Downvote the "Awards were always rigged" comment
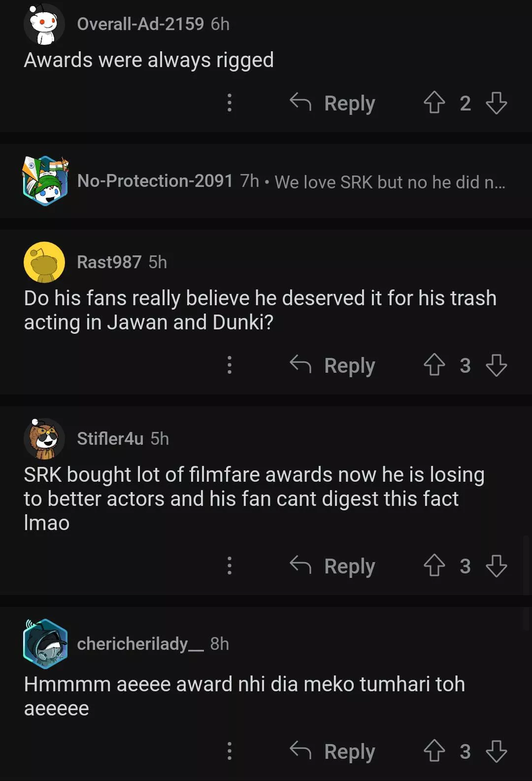This screenshot has width=532, height=781. click(496, 103)
